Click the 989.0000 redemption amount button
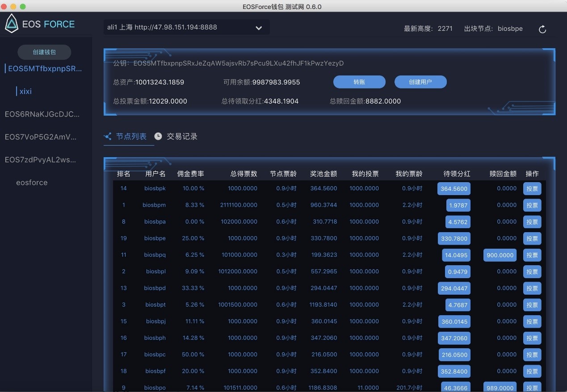Screen dimensions: 567x392 pyautogui.click(x=500, y=387)
